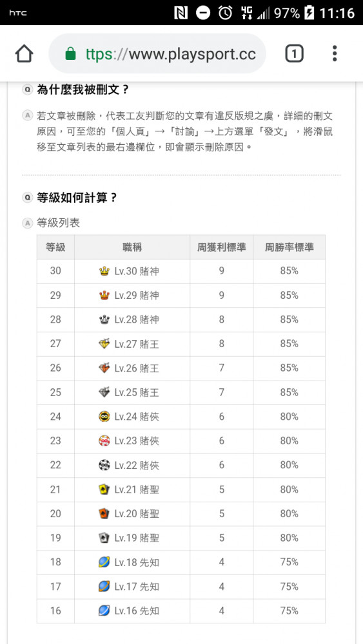
Task: Open the browser three-dot menu
Action: pyautogui.click(x=335, y=54)
